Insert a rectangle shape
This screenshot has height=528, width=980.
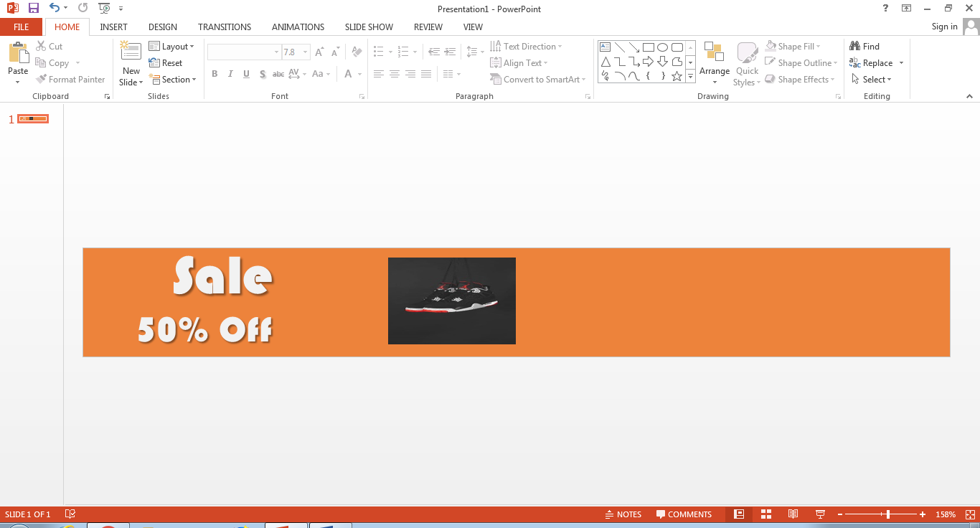648,46
